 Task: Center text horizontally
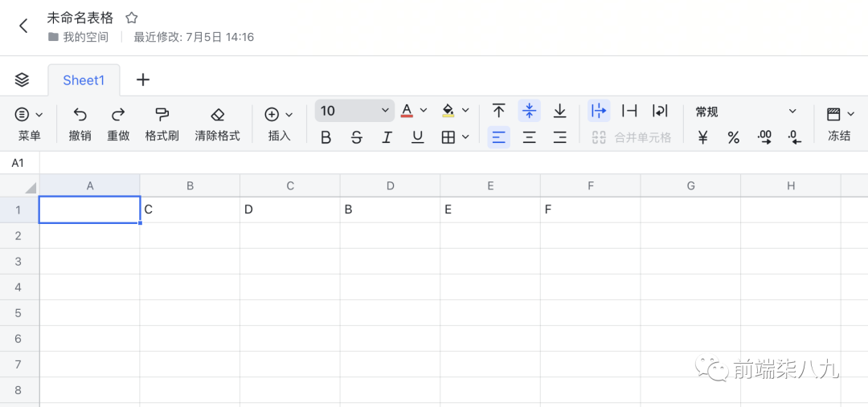coord(529,137)
